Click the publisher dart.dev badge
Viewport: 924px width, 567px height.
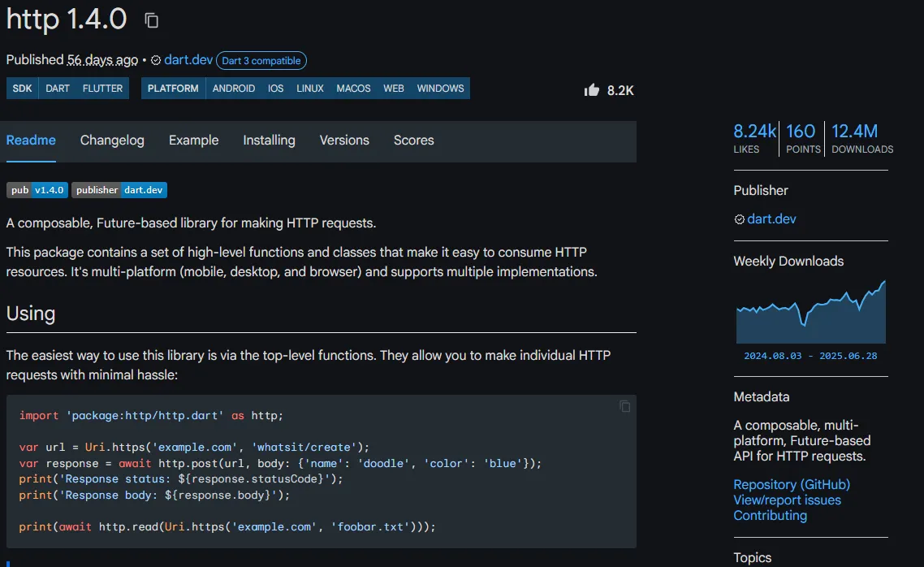coord(119,190)
